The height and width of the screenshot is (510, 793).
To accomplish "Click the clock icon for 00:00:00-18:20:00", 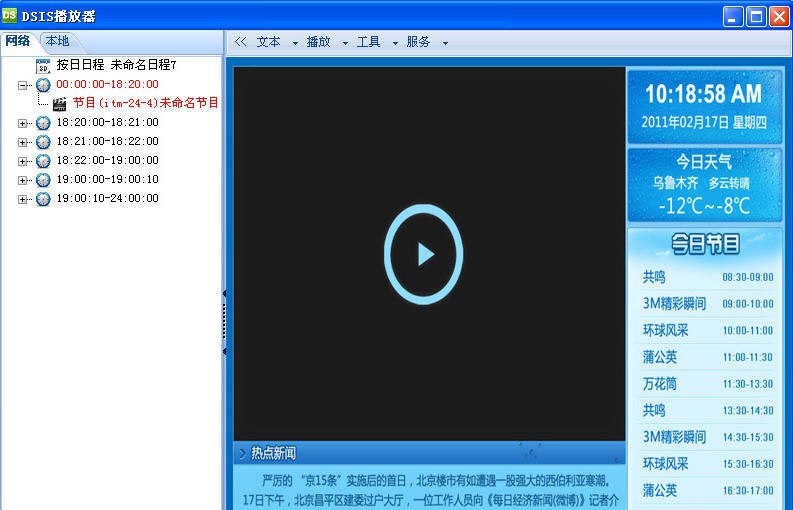I will 43,84.
